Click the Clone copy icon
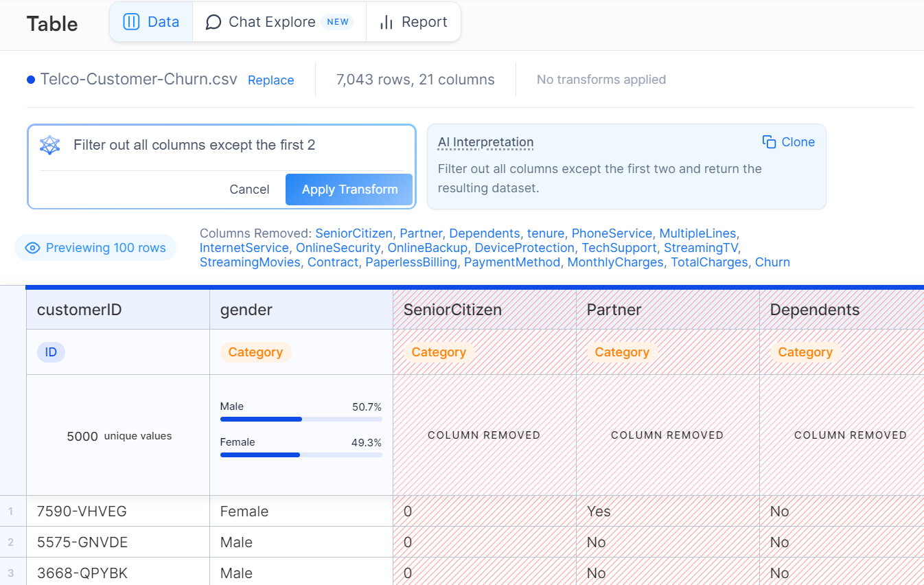Screen dimensions: 924x585 [769, 141]
